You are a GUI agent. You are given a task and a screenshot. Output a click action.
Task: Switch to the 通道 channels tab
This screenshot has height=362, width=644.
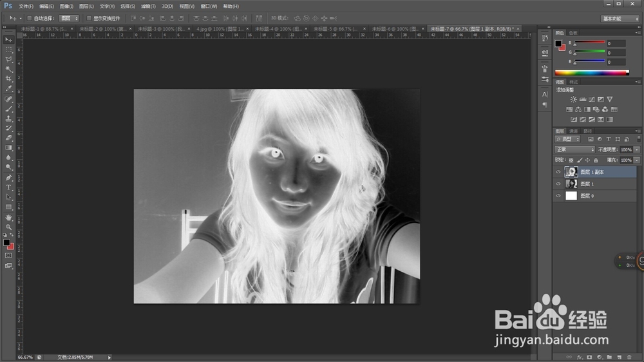coord(573,131)
